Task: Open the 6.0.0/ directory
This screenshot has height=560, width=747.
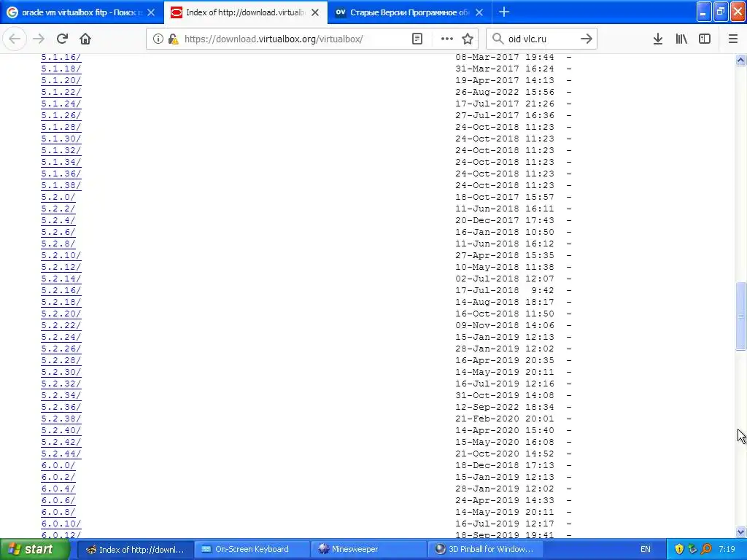Action: (58, 465)
